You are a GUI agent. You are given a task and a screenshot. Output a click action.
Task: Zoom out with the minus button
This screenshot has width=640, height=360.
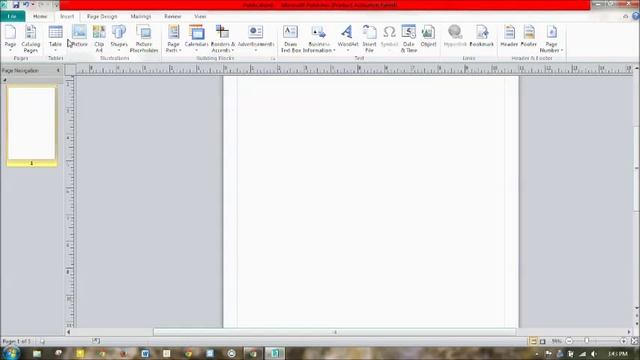click(x=569, y=341)
